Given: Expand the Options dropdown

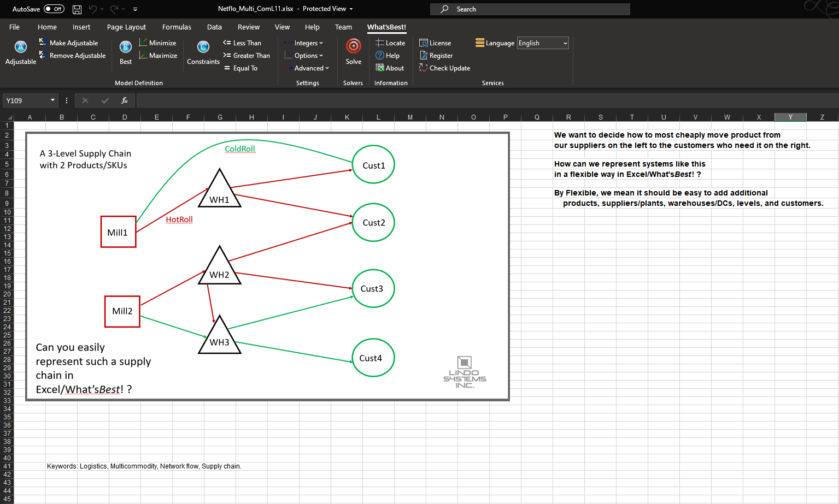Looking at the screenshot, I should [x=304, y=55].
